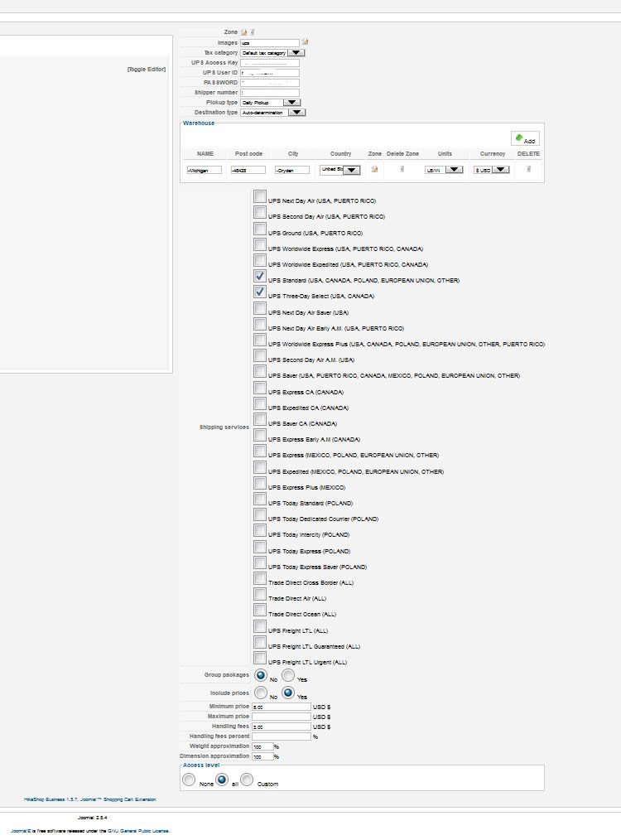Click the Toggle Editor link
Image resolution: width=621 pixels, height=840 pixels.
click(x=147, y=69)
